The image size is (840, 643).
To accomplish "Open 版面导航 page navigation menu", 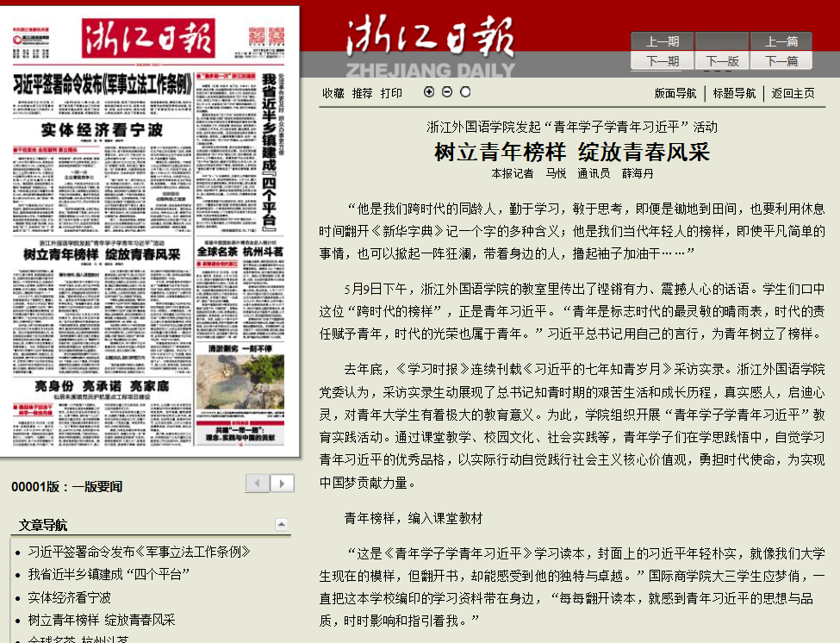I will [x=675, y=93].
